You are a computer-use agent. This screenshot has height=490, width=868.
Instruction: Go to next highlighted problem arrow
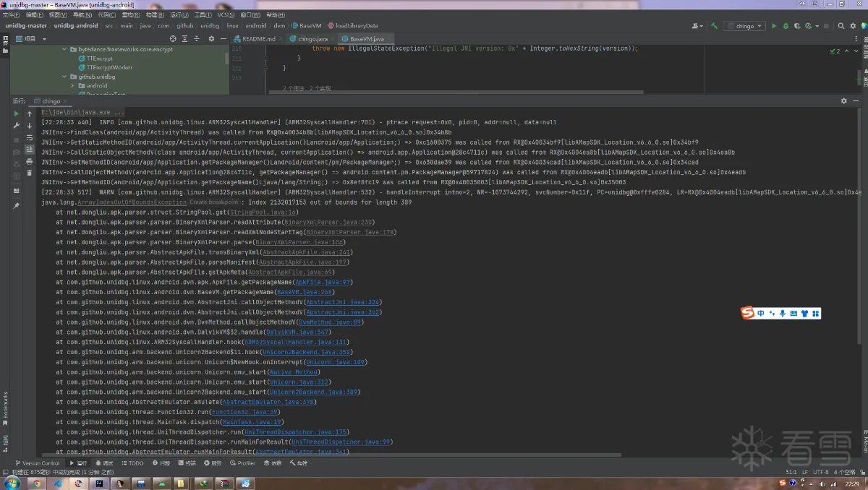coord(855,51)
